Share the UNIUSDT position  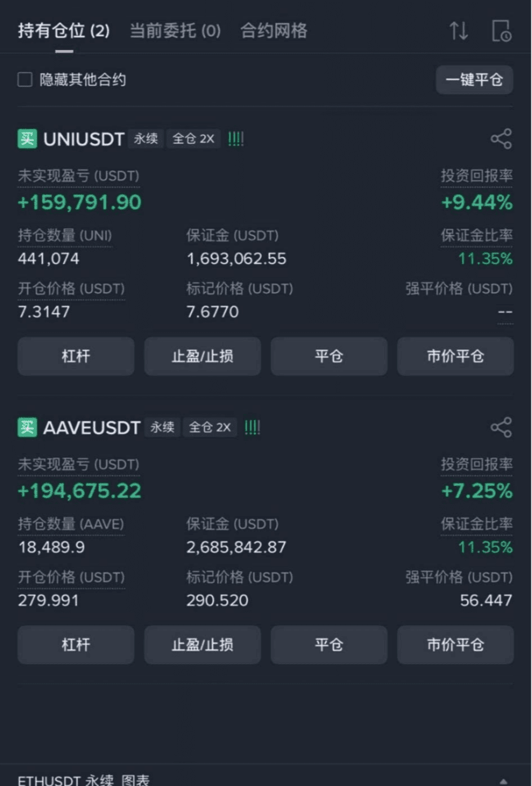click(x=501, y=139)
